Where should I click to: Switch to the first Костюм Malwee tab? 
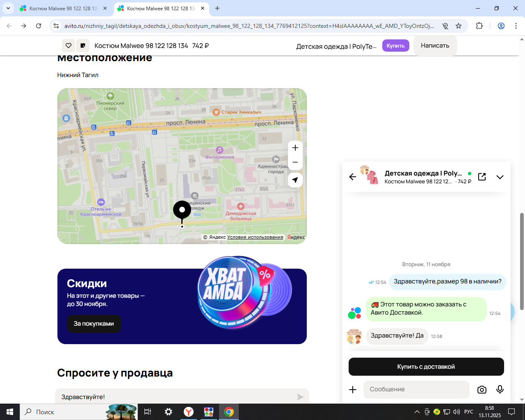(63, 8)
